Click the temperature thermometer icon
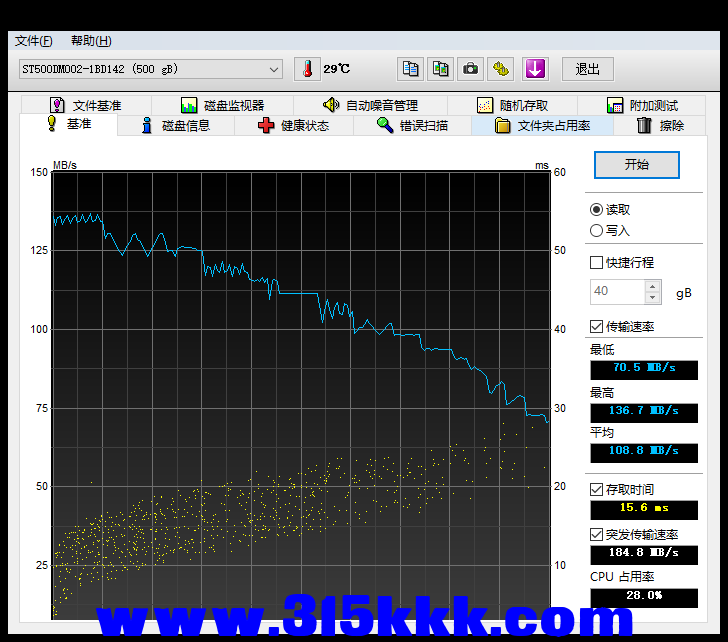 308,69
